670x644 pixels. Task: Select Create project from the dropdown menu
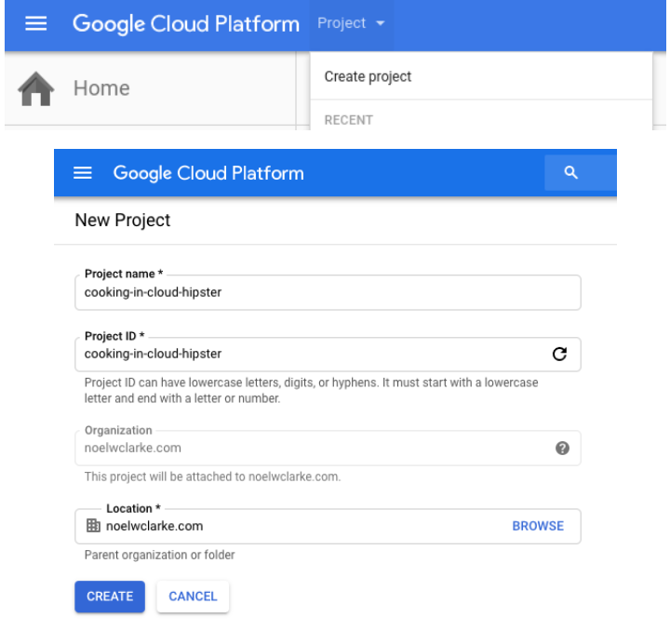pos(368,76)
